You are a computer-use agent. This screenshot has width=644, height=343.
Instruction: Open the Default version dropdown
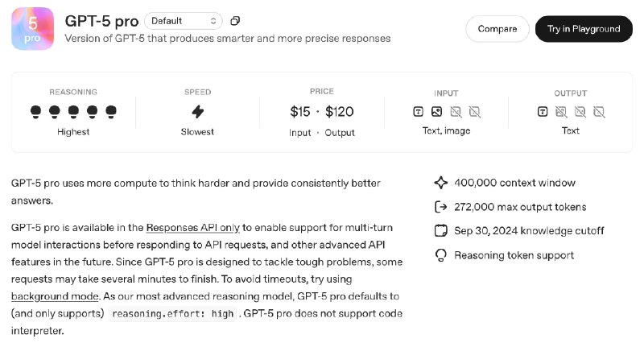pos(183,21)
